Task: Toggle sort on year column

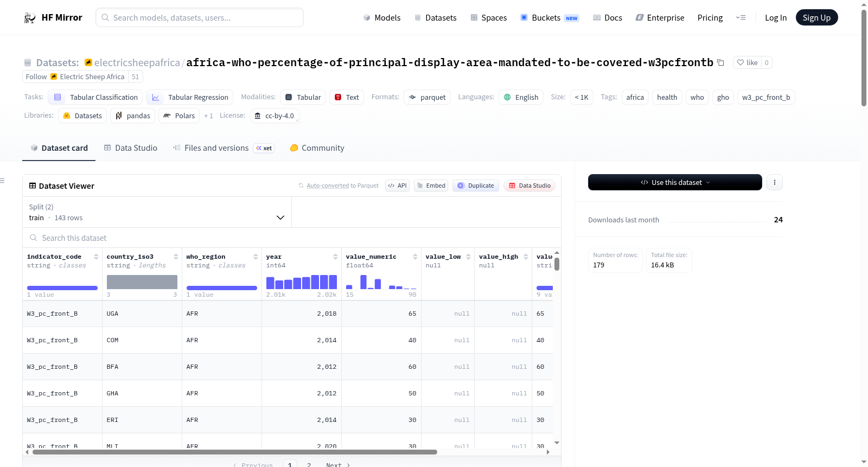Action: pyautogui.click(x=335, y=257)
